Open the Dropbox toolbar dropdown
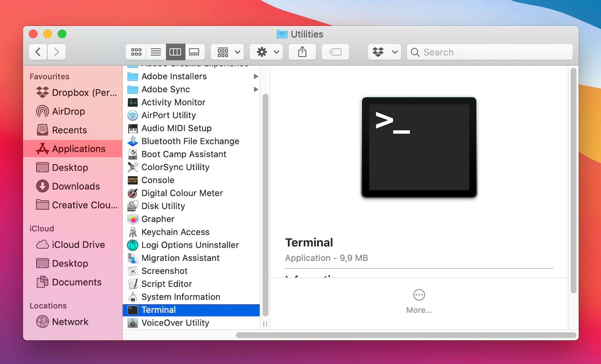Screen dimensions: 601x364 click(384, 52)
